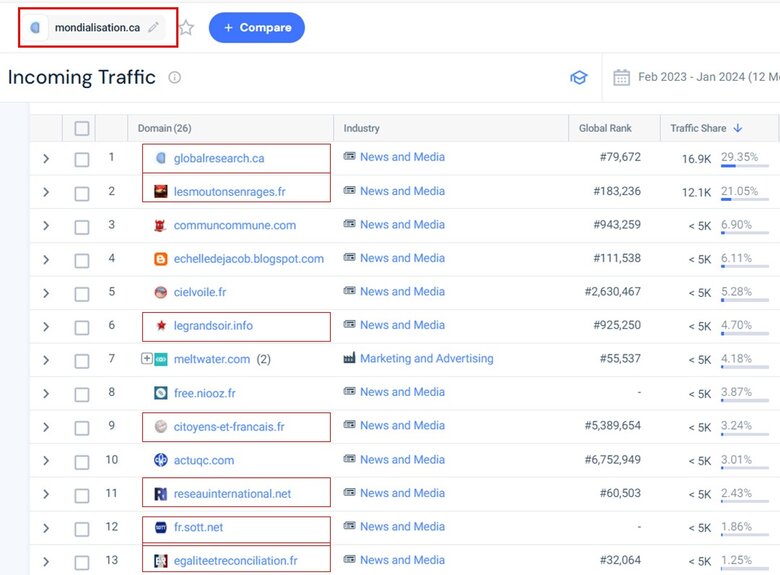Expand the lesmoutonsenrages.fr row chevron

coord(46,192)
